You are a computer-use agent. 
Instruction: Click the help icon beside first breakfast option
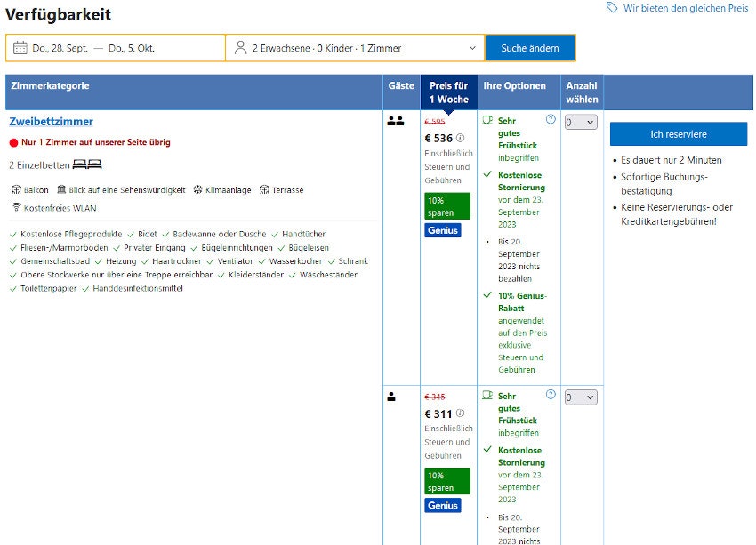click(551, 119)
